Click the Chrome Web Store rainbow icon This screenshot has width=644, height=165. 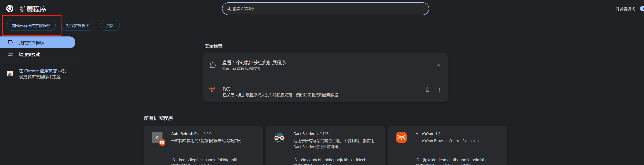pos(10,74)
